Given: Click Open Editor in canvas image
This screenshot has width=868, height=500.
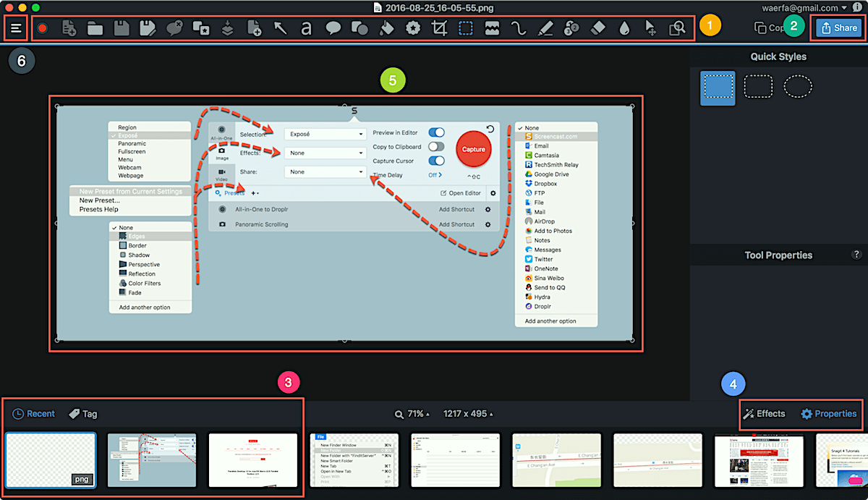Looking at the screenshot, I should (x=461, y=193).
